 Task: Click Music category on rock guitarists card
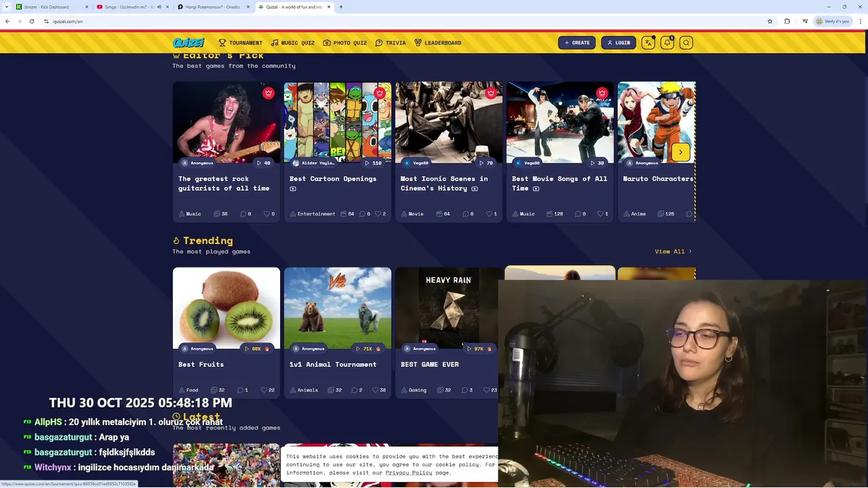[190, 213]
